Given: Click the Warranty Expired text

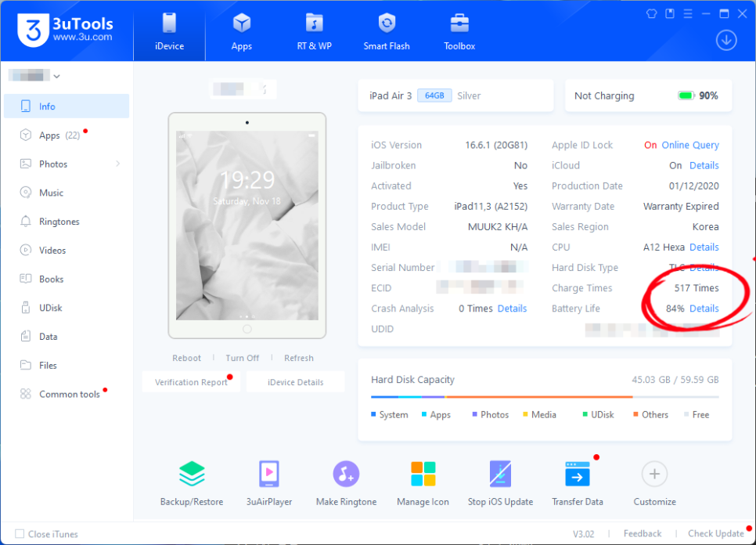Looking at the screenshot, I should click(681, 207).
